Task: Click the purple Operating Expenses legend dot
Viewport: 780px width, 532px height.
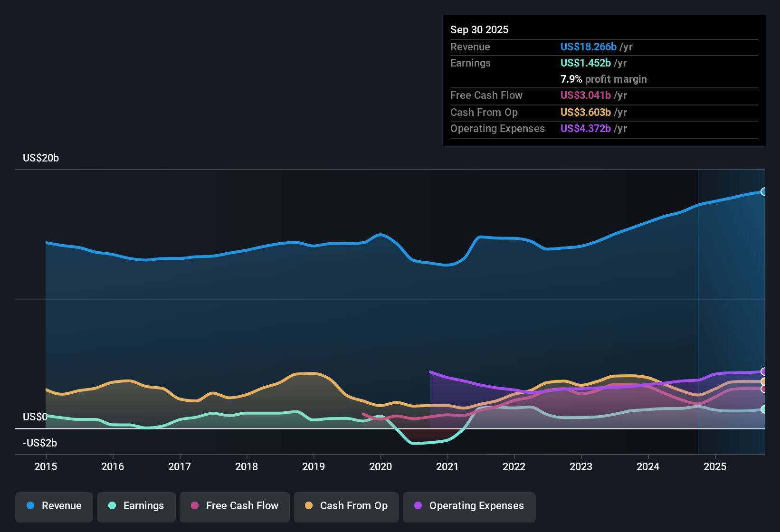Action: (x=417, y=506)
